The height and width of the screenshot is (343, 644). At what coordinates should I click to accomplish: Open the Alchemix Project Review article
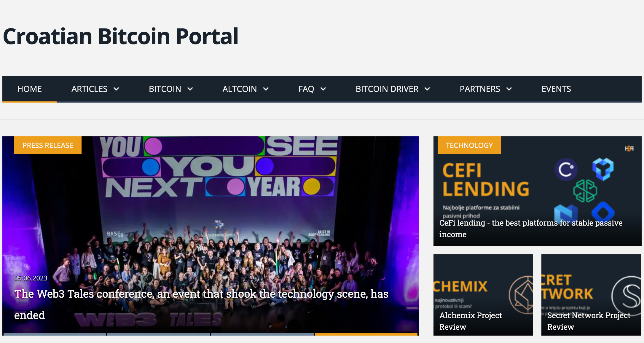pyautogui.click(x=471, y=321)
